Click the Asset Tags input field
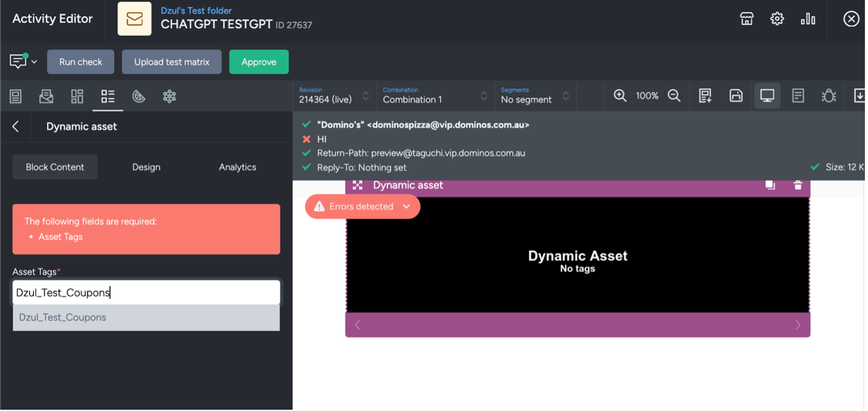Viewport: 868px width, 411px height. (146, 293)
